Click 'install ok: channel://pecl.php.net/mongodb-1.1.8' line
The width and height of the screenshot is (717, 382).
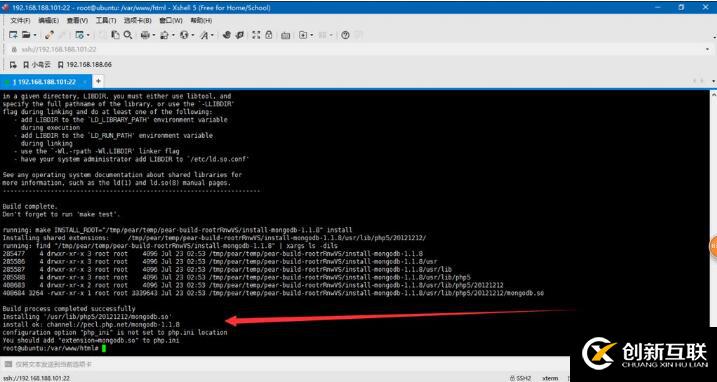tap(91, 324)
